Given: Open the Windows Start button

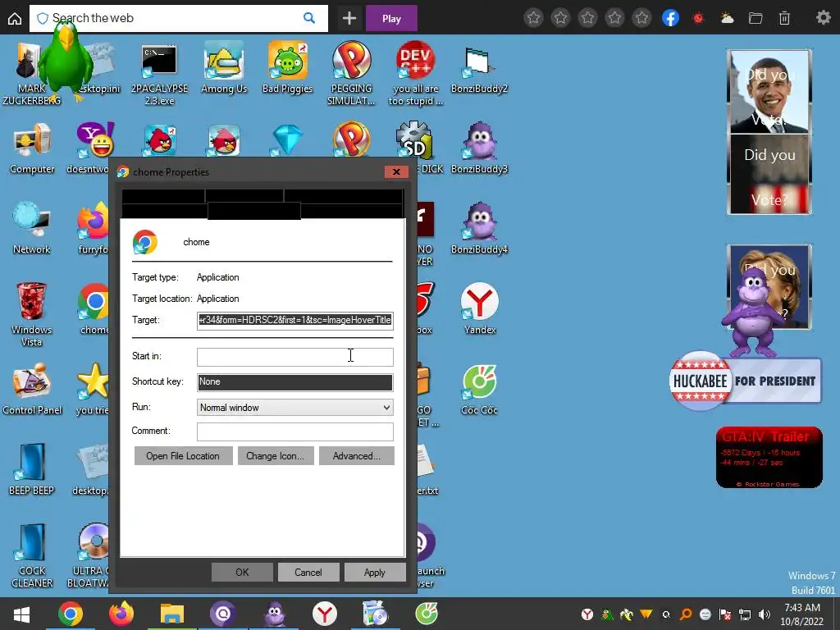Looking at the screenshot, I should point(21,614).
